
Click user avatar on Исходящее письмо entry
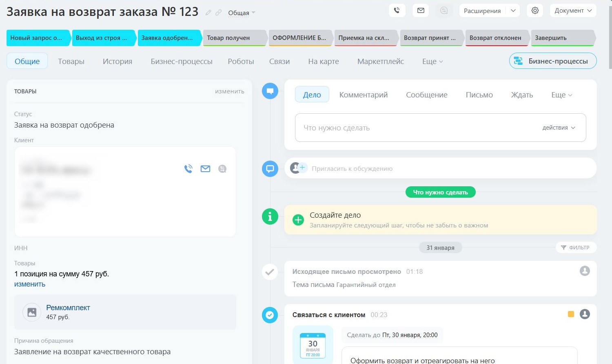tap(585, 271)
